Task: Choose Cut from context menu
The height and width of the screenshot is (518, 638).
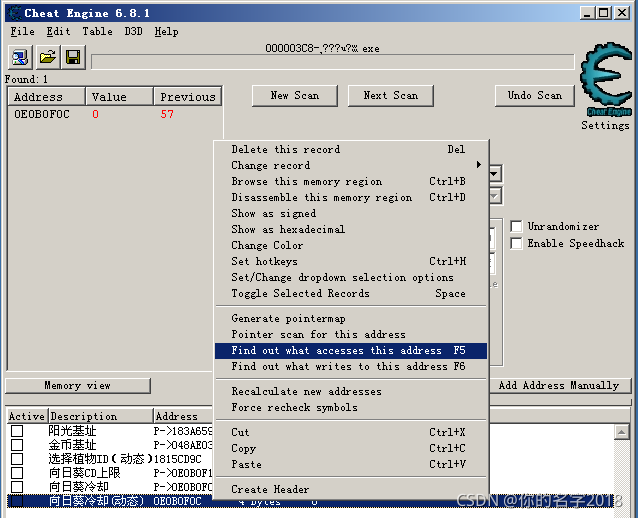Action: coord(351,432)
